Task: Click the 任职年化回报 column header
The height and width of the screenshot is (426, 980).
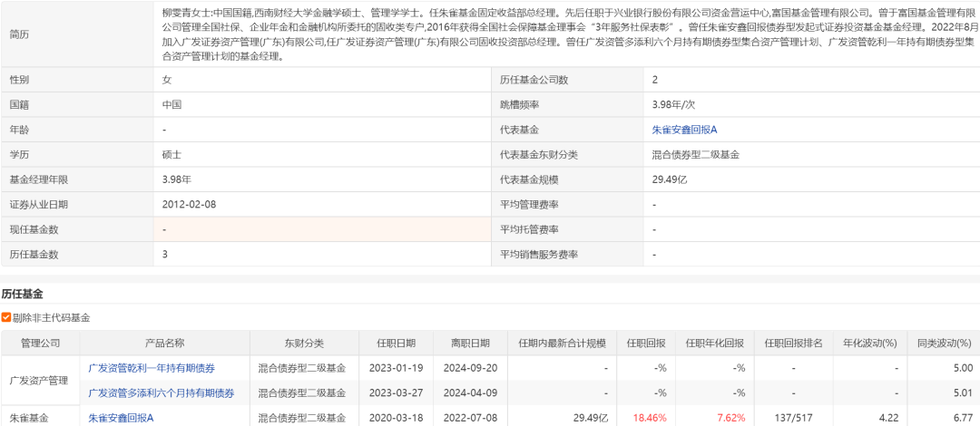Action: pos(715,343)
